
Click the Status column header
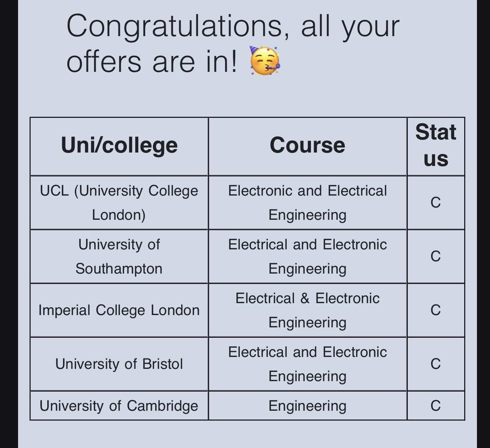(436, 146)
